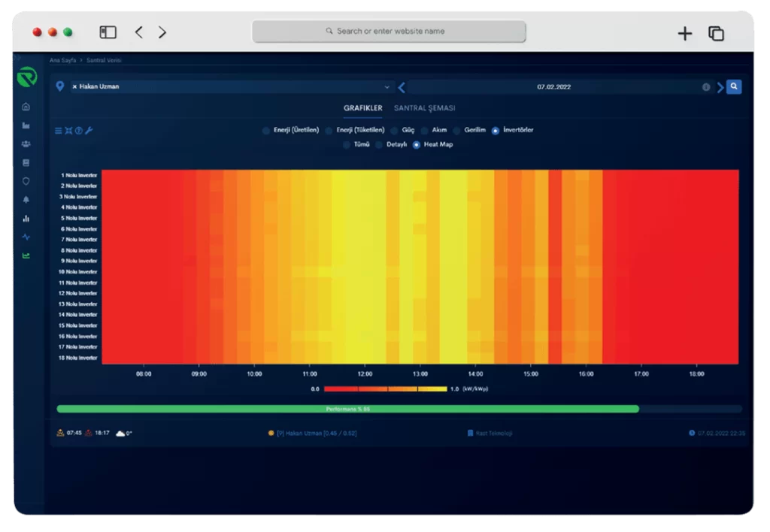Click the browser back arrow

[x=139, y=32]
